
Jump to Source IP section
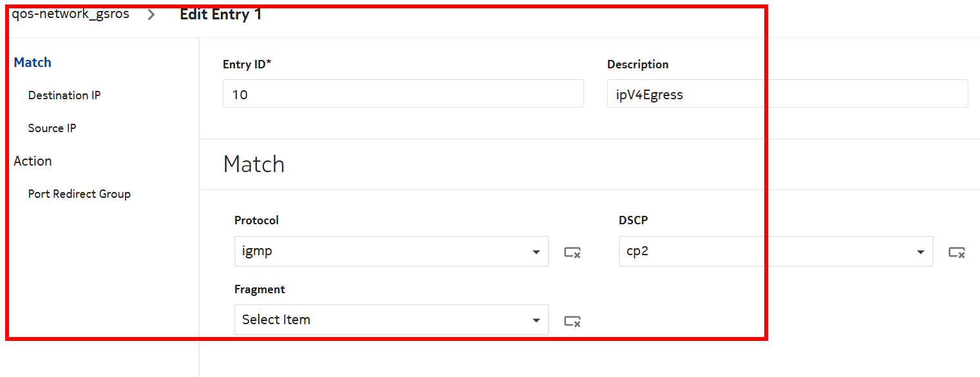pyautogui.click(x=52, y=128)
